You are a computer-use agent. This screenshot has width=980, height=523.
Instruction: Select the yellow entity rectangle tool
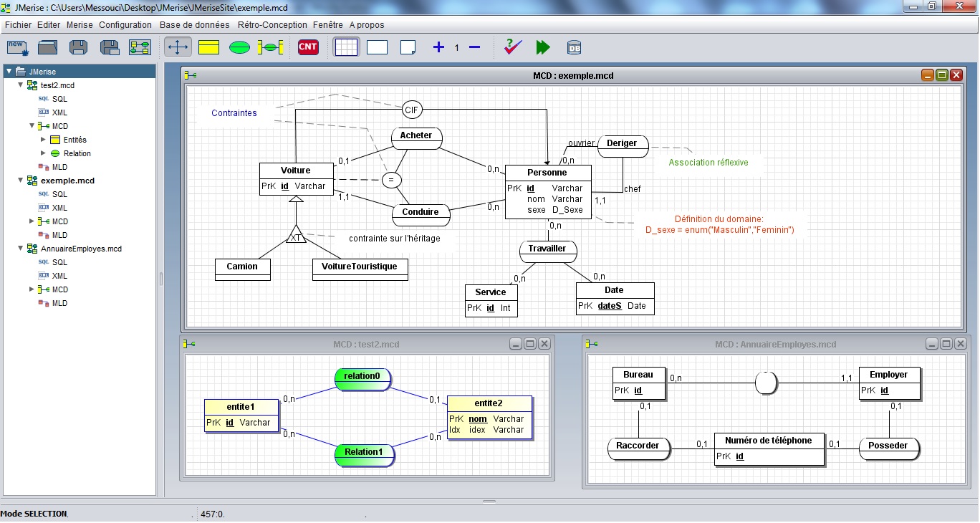(208, 47)
